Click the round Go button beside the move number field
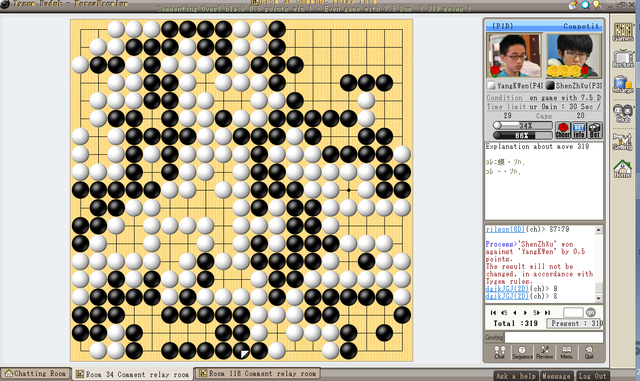This screenshot has width=640, height=381. (x=591, y=312)
